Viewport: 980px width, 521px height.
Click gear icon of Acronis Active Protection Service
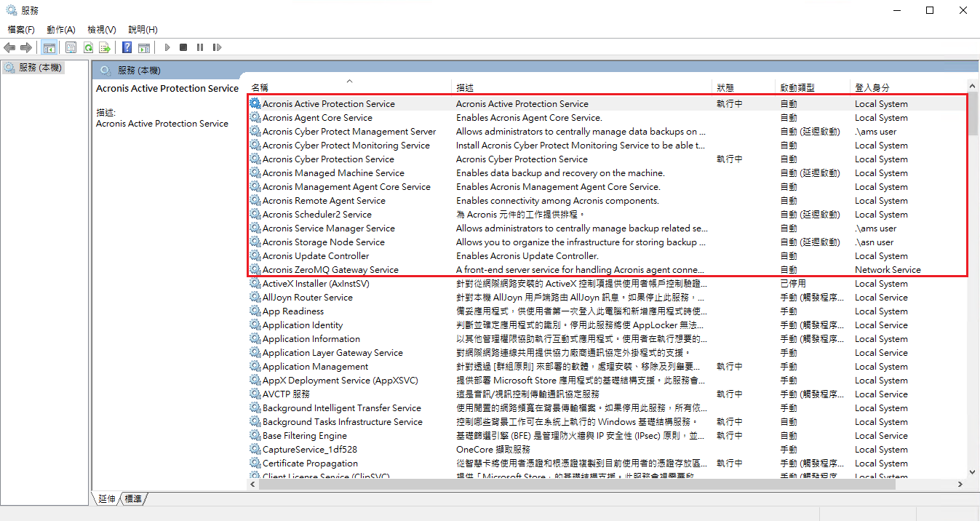[255, 104]
